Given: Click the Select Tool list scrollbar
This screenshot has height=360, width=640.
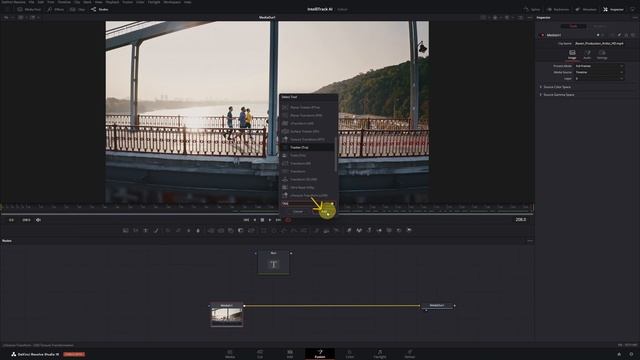Looking at the screenshot, I should pos(336,154).
